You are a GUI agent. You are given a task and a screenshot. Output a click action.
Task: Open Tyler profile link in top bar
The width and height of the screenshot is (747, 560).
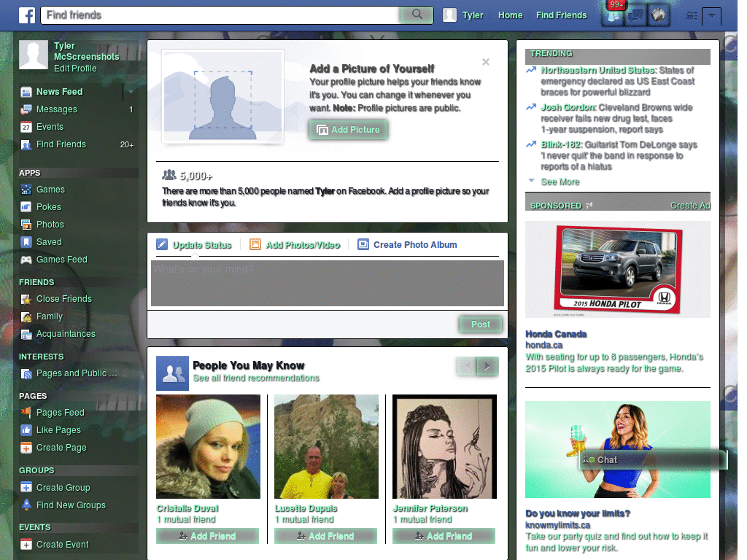point(473,15)
